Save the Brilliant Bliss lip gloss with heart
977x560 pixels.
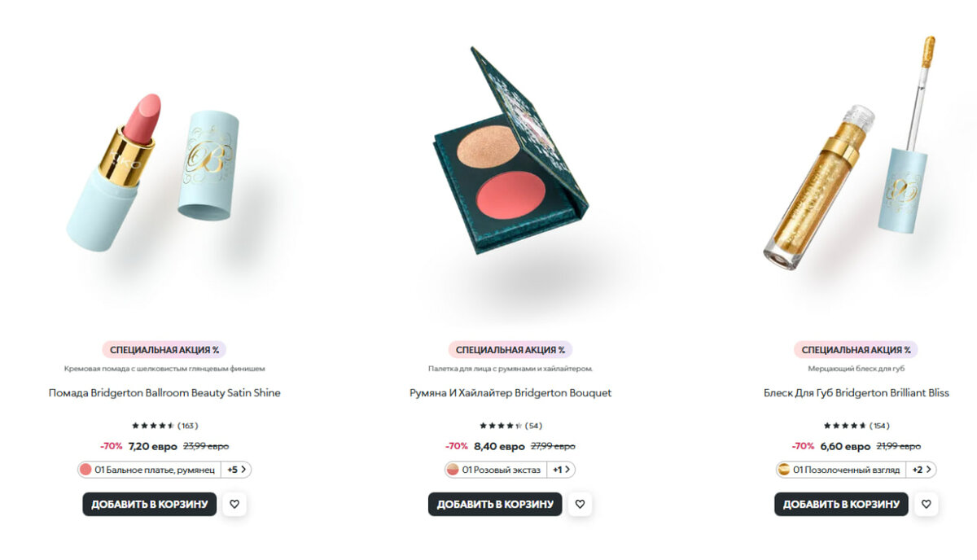pyautogui.click(x=926, y=505)
